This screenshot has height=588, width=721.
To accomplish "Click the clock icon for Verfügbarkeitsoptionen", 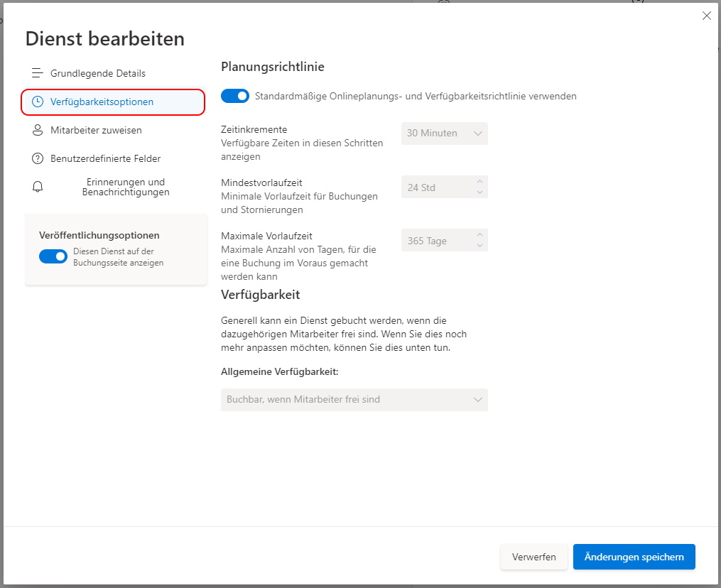I will click(x=38, y=102).
